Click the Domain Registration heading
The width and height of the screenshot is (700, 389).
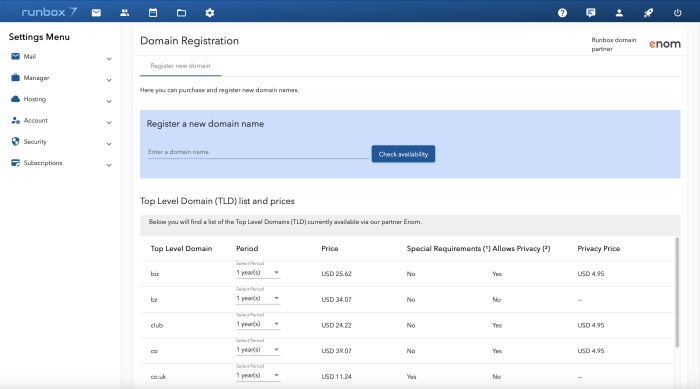coord(189,41)
